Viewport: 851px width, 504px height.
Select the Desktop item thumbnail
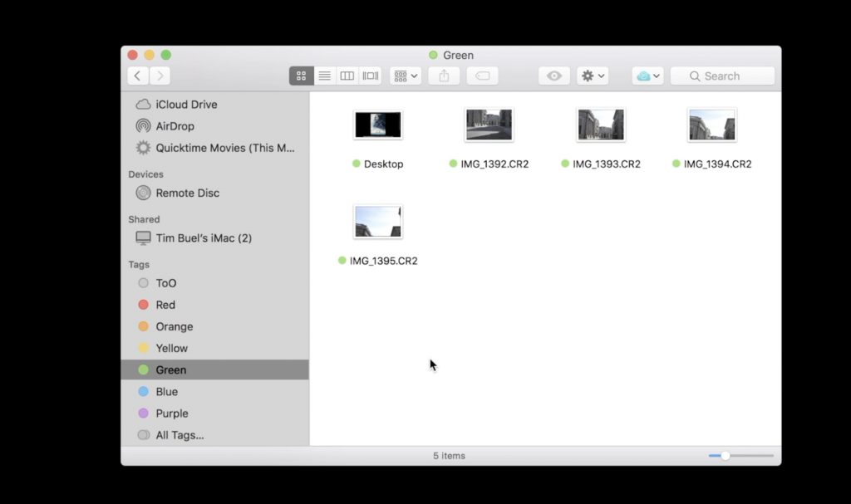tap(378, 125)
